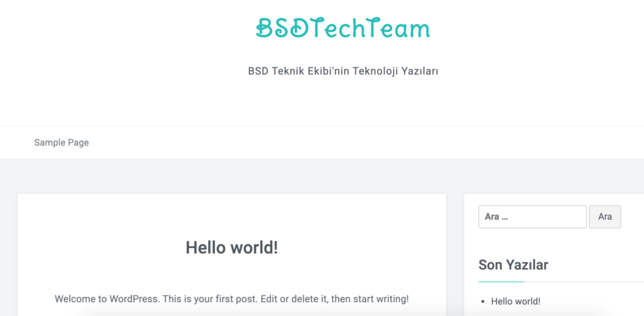Click the "Ara ..." placeholder text

click(x=497, y=217)
